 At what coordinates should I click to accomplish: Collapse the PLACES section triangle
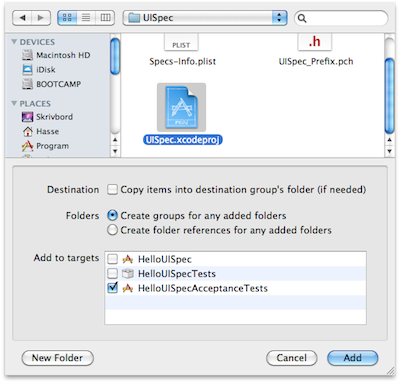pyautogui.click(x=14, y=103)
